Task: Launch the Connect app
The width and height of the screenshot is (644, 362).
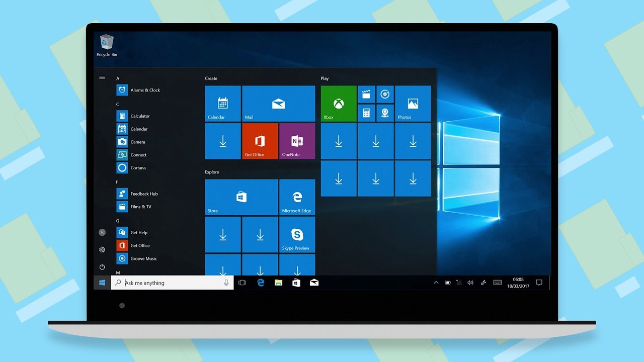Action: click(x=132, y=155)
